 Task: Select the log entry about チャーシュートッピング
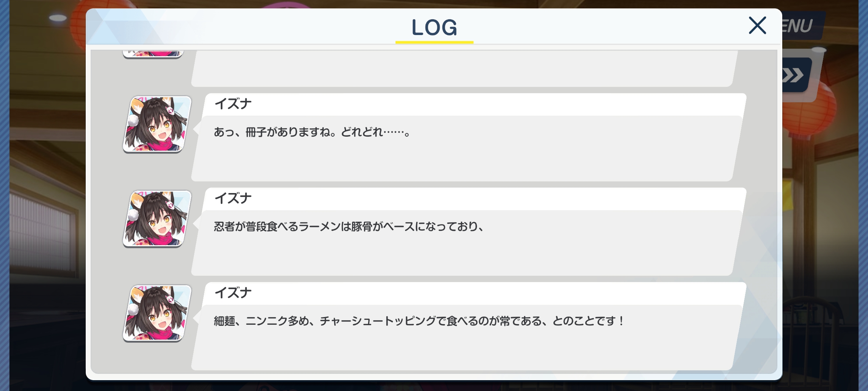[468, 327]
